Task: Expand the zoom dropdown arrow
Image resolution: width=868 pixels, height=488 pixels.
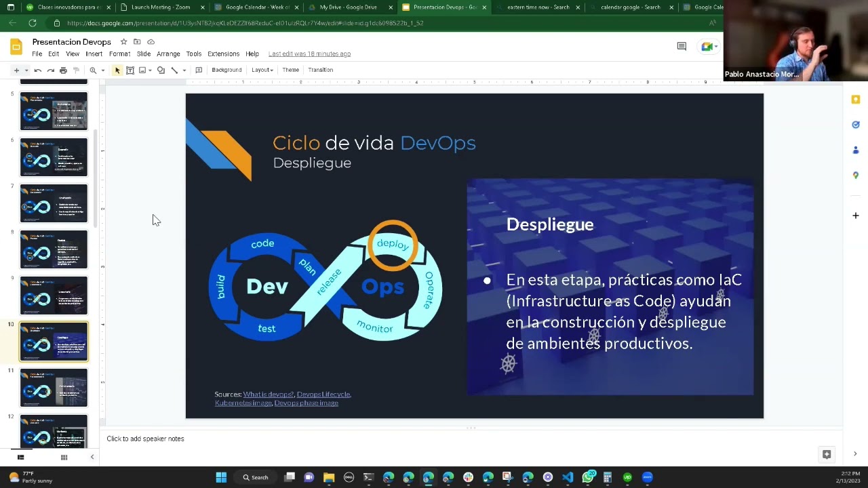Action: point(103,70)
